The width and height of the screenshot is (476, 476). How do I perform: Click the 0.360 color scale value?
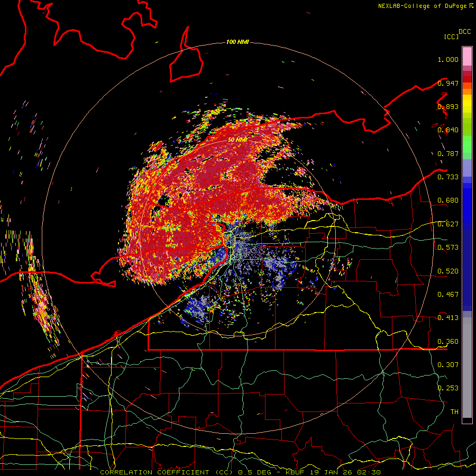pyautogui.click(x=448, y=342)
